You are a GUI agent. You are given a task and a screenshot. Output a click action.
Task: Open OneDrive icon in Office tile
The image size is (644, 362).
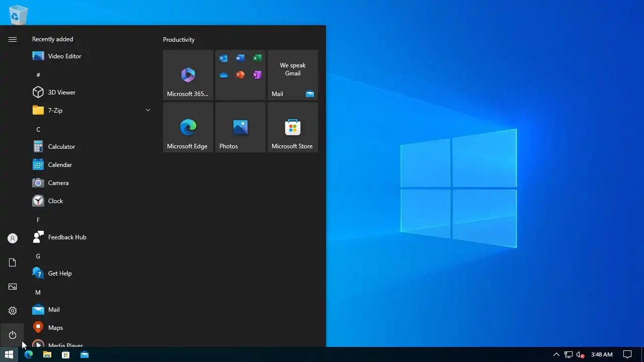224,75
